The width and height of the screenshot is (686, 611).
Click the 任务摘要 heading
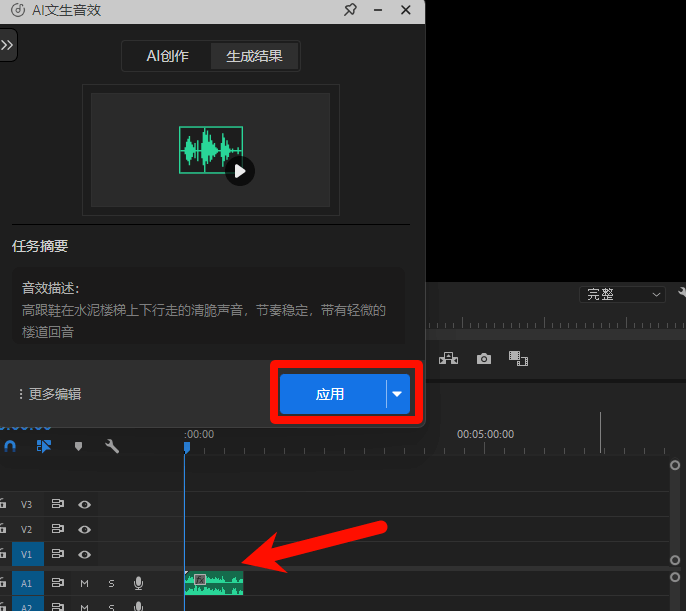40,246
